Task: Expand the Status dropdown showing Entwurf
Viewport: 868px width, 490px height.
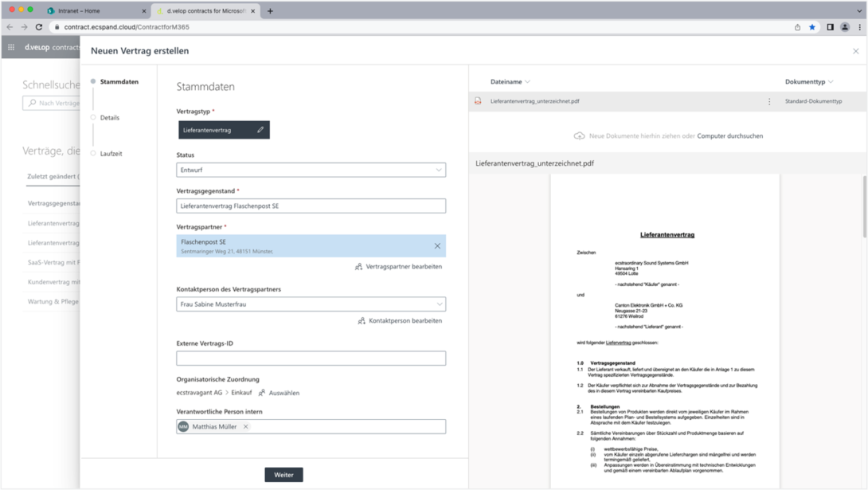Action: [311, 170]
